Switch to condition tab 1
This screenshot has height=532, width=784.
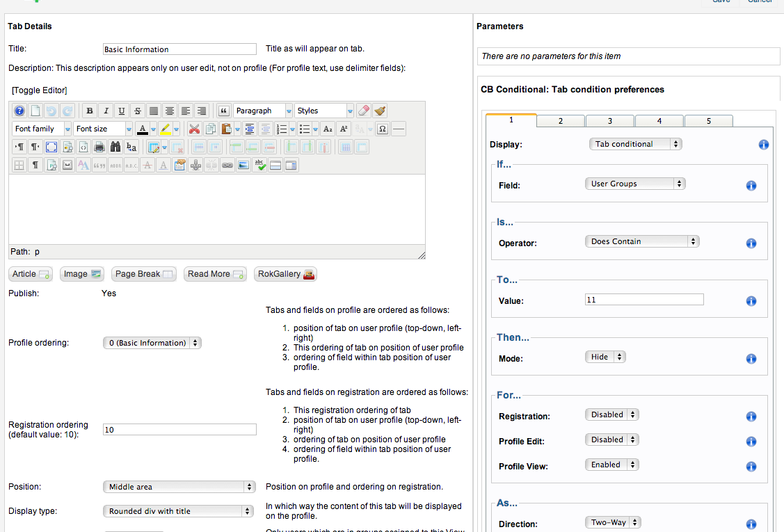pos(511,120)
